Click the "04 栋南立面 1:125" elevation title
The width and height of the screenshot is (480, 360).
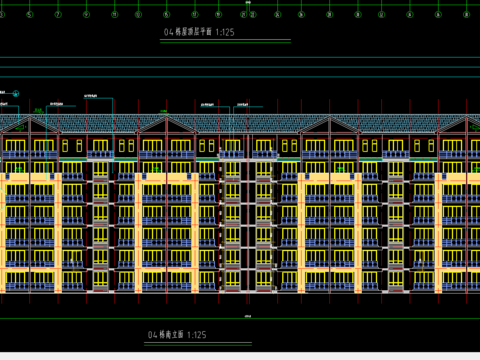(177, 334)
